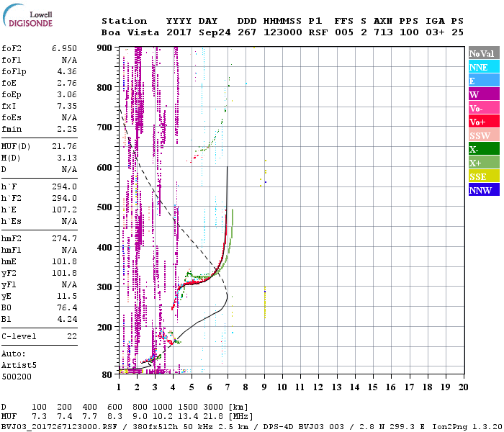Click the day-of-year 267 value
The image size is (504, 432).
247,32
